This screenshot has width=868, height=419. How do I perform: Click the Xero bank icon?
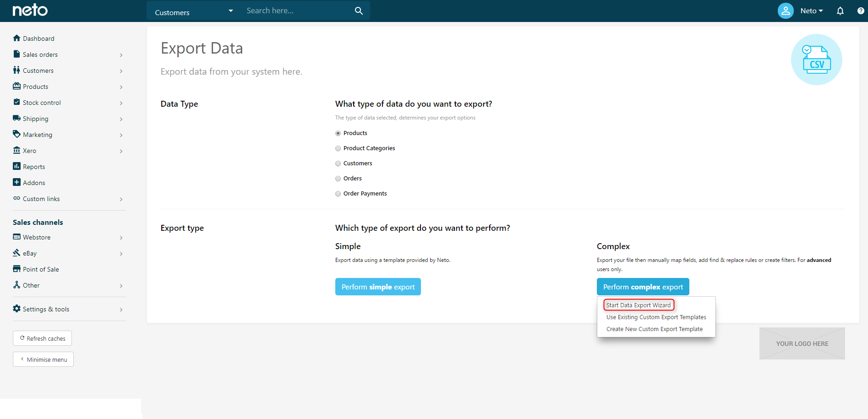coord(17,150)
